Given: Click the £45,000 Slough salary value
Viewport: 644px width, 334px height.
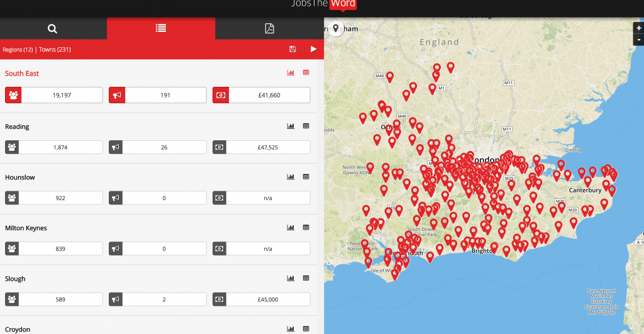Looking at the screenshot, I should pyautogui.click(x=268, y=299).
